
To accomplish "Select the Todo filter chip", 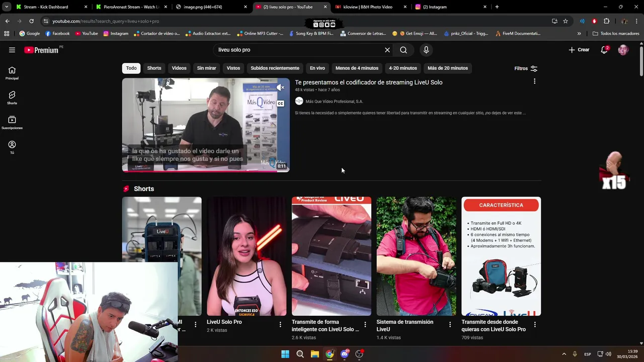I will (131, 68).
